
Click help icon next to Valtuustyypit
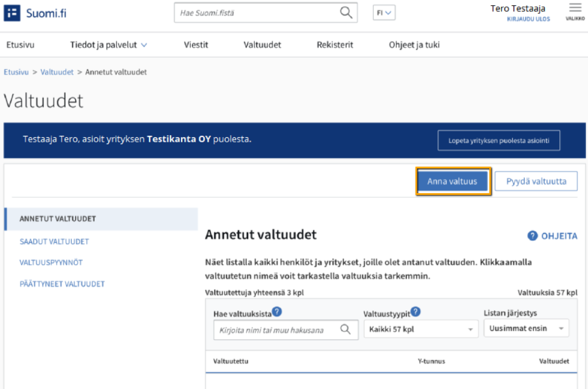pyautogui.click(x=416, y=312)
